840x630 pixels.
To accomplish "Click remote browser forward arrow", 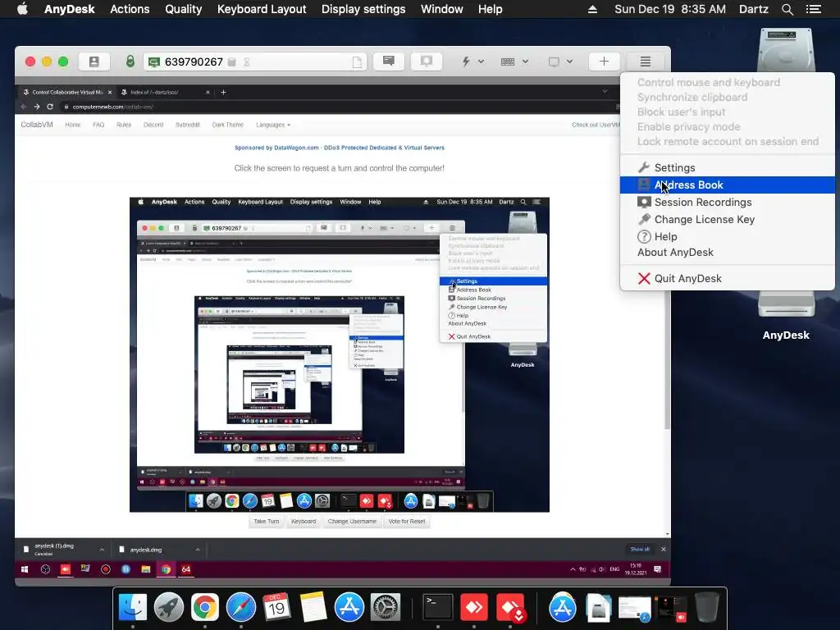I will click(x=36, y=107).
